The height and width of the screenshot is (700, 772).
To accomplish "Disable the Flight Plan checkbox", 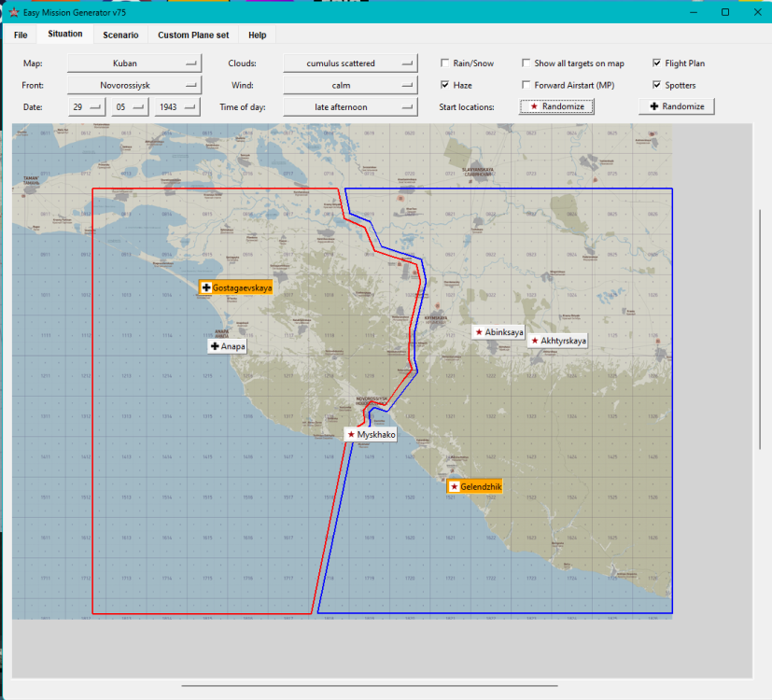I will pos(657,63).
